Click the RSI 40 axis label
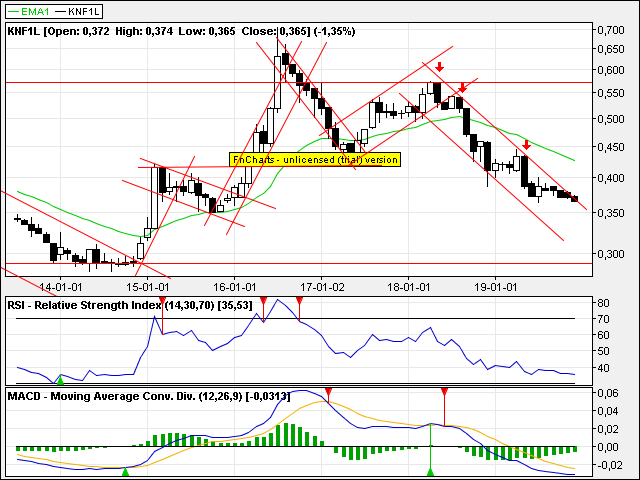The width and height of the screenshot is (640, 480). tap(603, 368)
